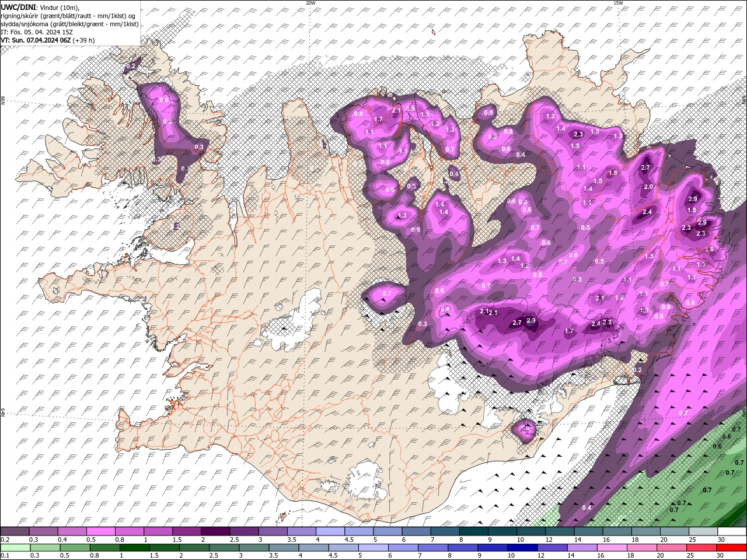Pick the darkest green 1–1.5 swatch, lower legend
This screenshot has height=560, width=747.
[134, 548]
